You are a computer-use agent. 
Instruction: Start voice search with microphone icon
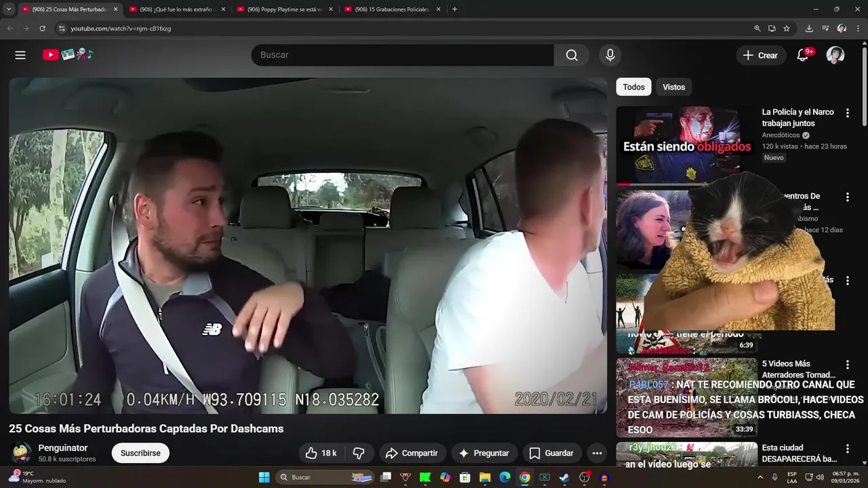click(x=610, y=55)
